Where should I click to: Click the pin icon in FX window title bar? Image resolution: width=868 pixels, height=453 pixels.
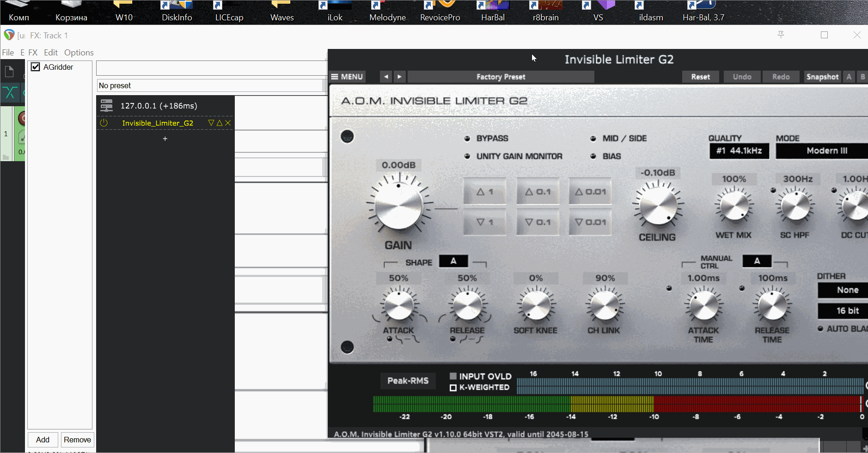tap(781, 35)
